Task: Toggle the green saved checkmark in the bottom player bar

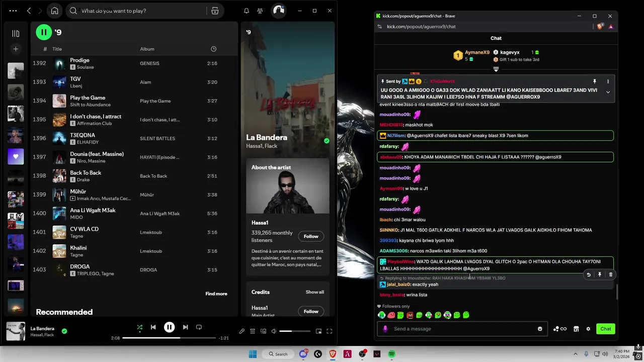Action: (64, 331)
